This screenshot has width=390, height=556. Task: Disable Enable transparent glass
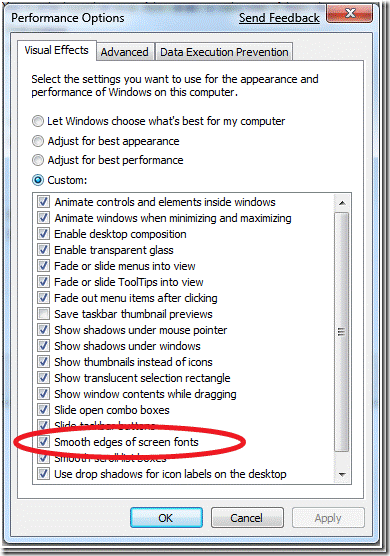pos(43,250)
